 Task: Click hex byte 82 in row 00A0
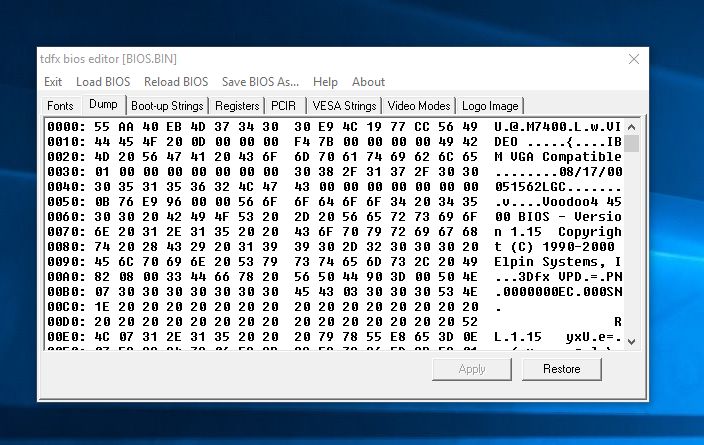point(102,277)
